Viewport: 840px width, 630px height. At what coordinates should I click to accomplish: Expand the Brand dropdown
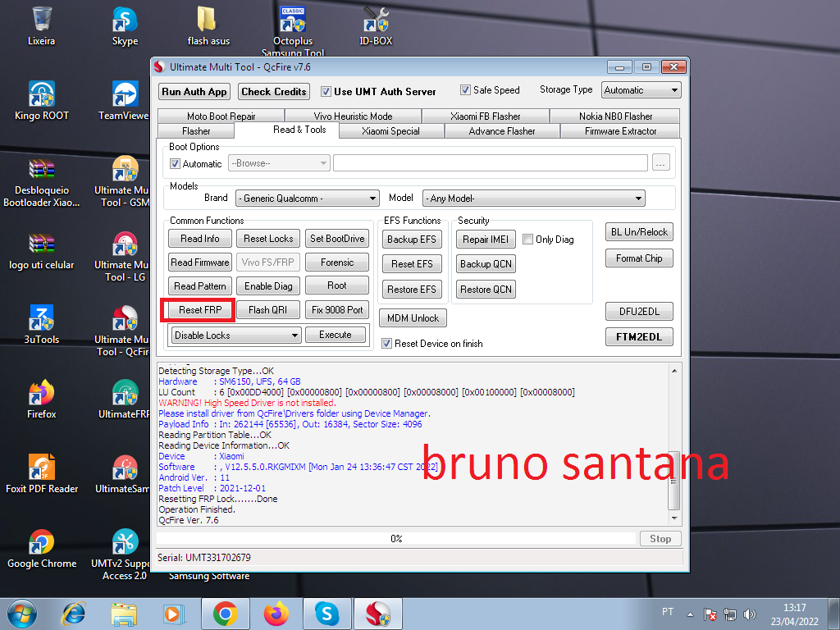click(x=307, y=199)
